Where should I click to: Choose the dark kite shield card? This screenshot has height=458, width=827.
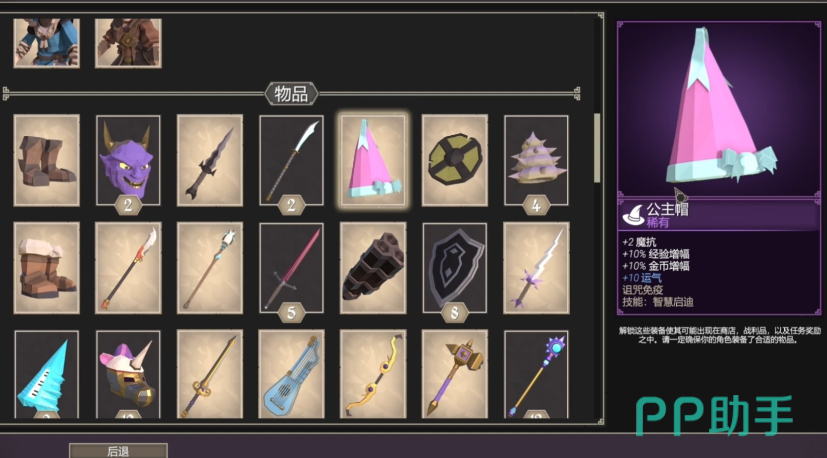455,268
